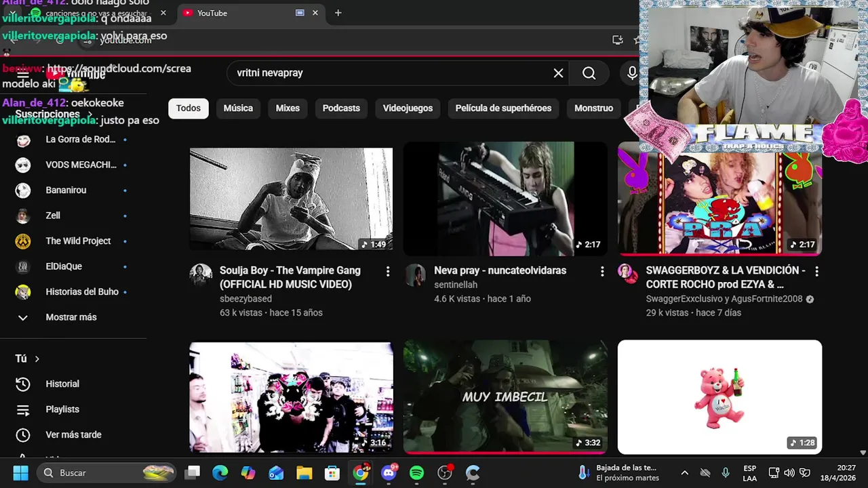Open Ver más tarde list
Viewport: 868px width, 488px height.
(x=73, y=434)
